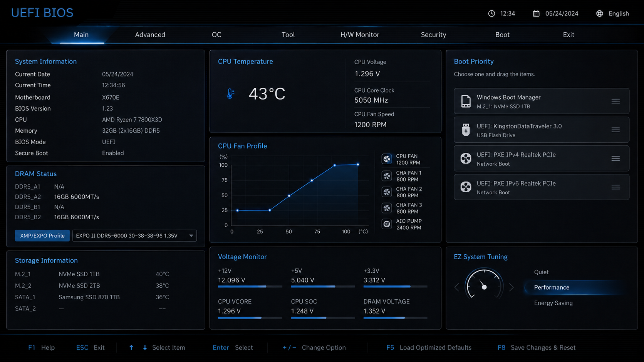Screen dimensions: 644x362
Task: Open the H/W Monitor tab
Action: [x=360, y=35]
